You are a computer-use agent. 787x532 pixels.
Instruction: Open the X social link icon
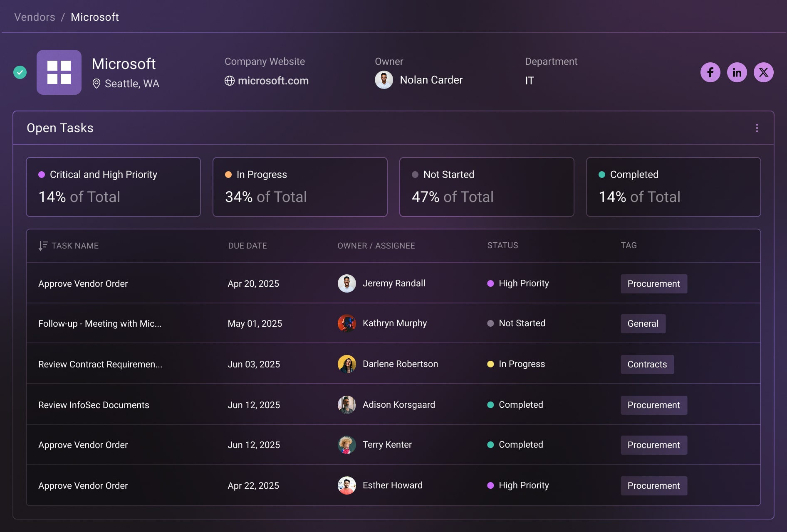763,72
